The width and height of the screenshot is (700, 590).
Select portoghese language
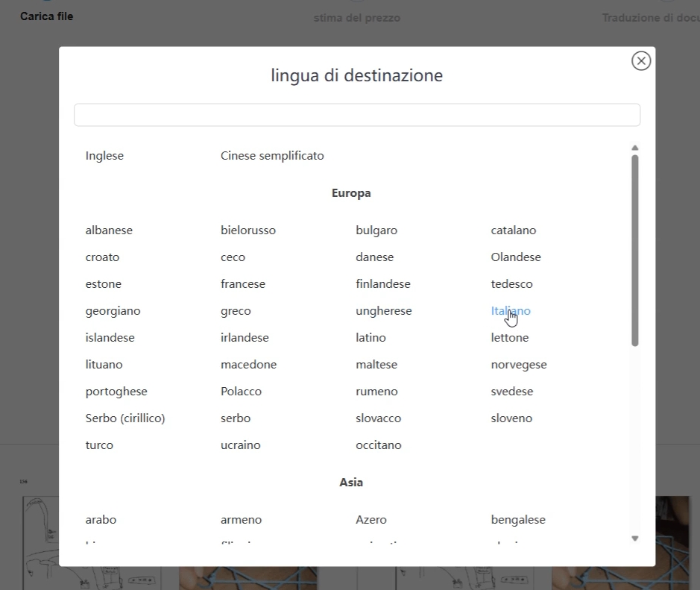coord(116,392)
